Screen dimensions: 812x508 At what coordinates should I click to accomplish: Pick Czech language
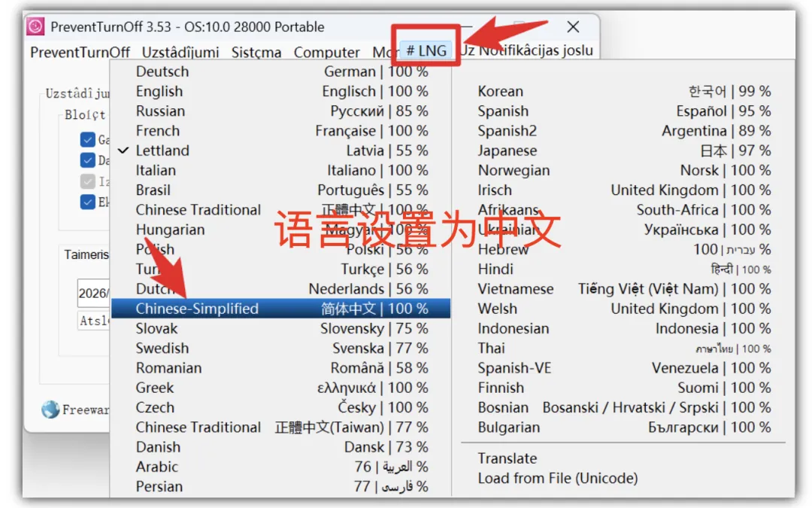pyautogui.click(x=280, y=407)
